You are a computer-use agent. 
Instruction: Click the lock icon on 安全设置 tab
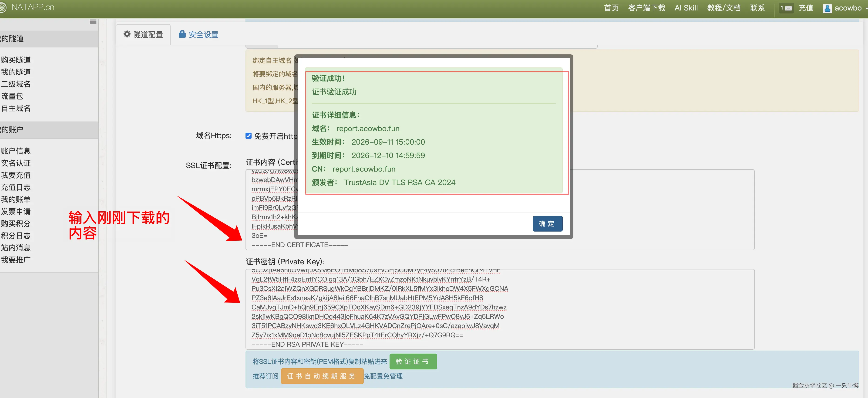click(182, 34)
